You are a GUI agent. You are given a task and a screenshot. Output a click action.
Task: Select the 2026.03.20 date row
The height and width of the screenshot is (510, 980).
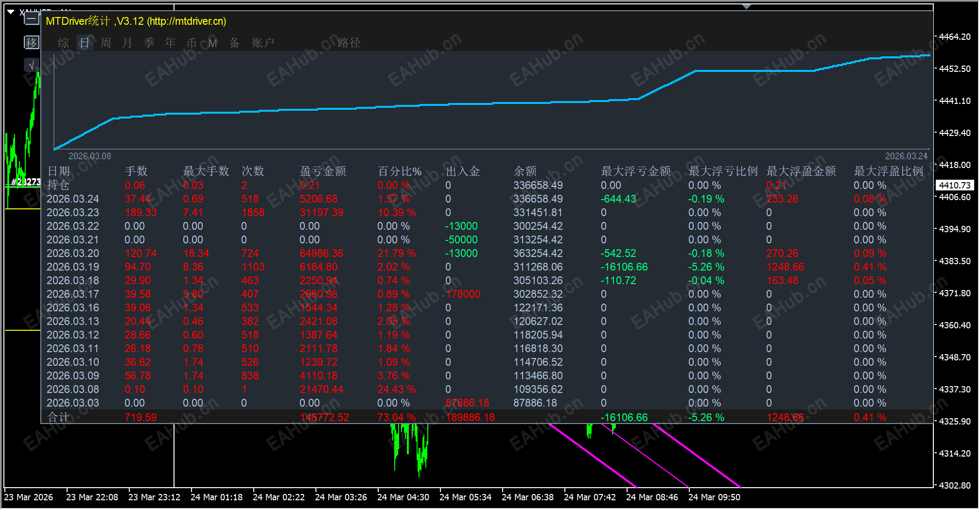click(x=73, y=254)
